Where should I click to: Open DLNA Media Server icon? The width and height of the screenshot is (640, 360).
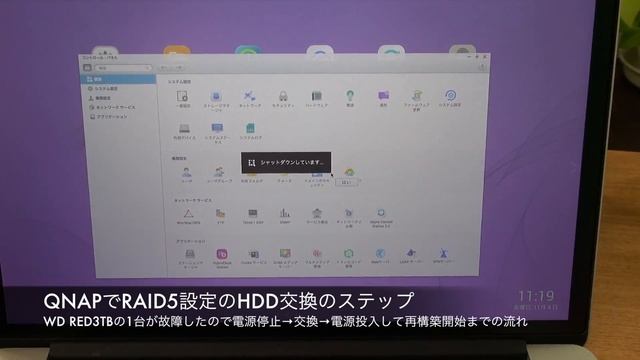(x=285, y=254)
